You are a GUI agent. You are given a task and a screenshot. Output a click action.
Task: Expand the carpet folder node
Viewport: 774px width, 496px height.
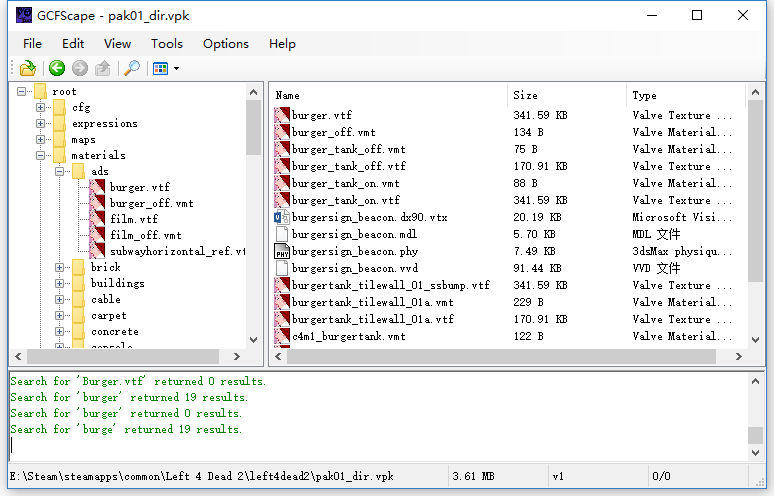click(60, 315)
